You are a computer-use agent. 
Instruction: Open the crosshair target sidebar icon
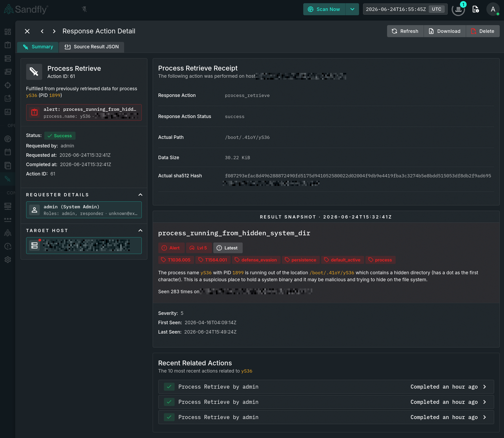coord(8,85)
